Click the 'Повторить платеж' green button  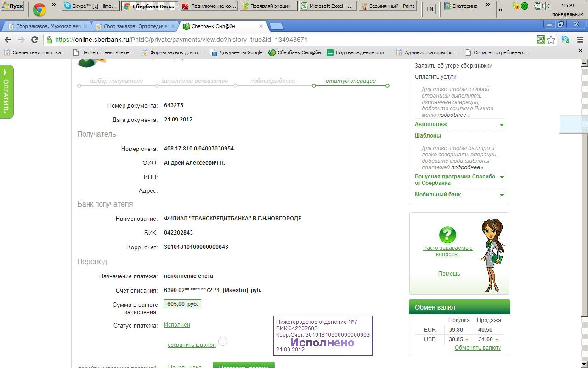[243, 365]
